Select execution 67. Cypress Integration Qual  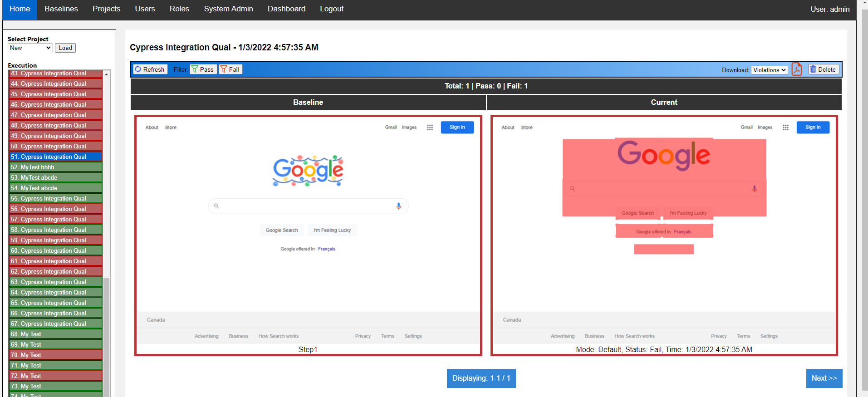[55, 324]
